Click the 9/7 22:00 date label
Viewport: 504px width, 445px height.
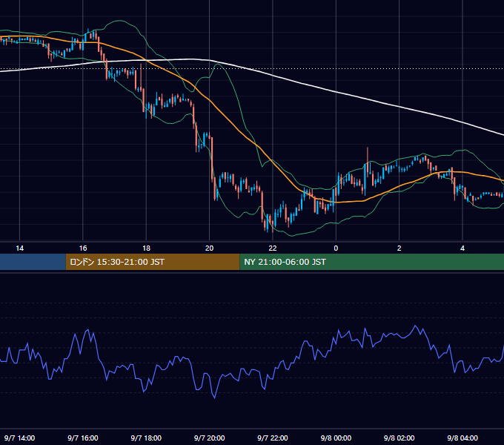[273, 438]
